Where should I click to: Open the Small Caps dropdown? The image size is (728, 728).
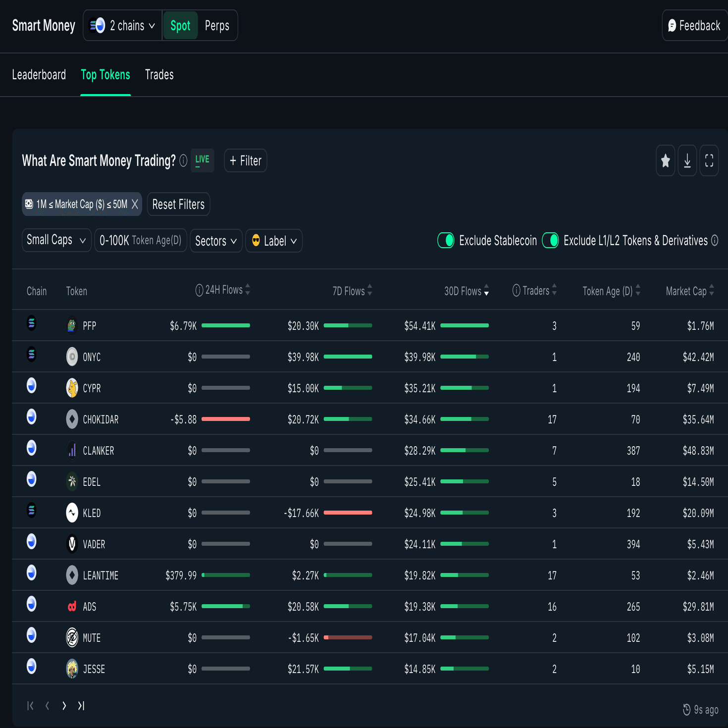(x=56, y=240)
